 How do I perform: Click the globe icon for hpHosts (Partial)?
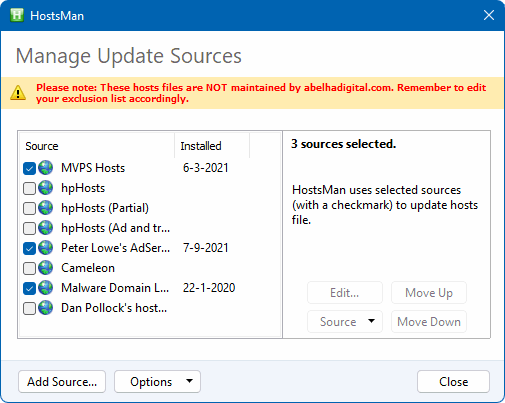click(x=45, y=208)
